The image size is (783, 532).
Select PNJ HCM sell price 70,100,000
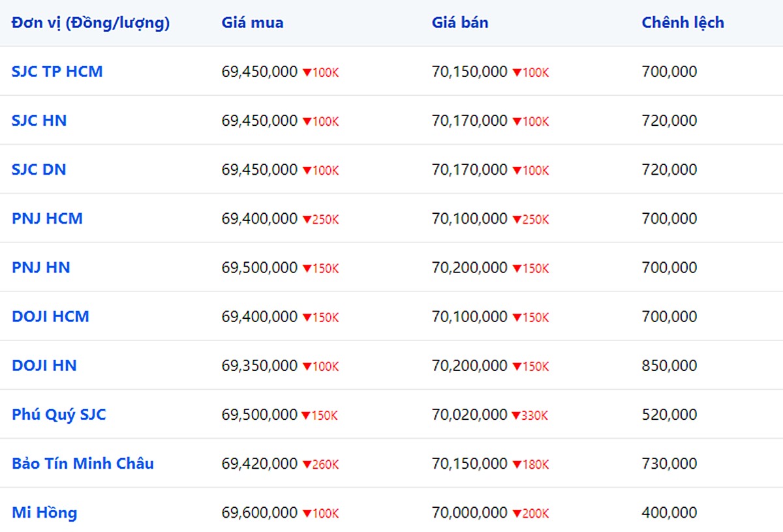[x=470, y=218]
